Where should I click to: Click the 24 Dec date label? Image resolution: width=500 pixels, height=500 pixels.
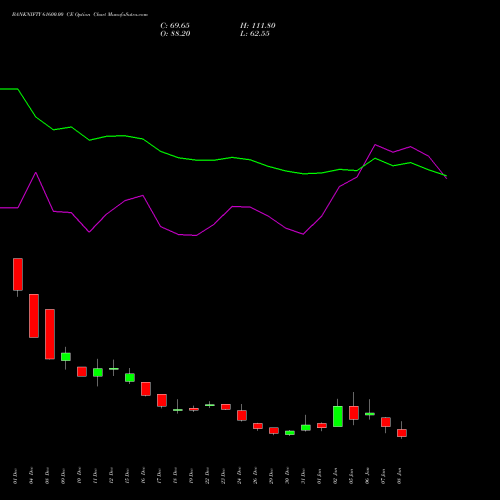pos(239,476)
